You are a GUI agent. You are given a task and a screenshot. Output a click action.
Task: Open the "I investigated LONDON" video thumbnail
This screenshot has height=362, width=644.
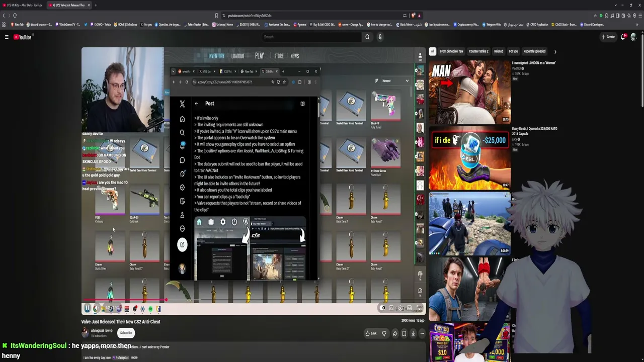(x=469, y=92)
